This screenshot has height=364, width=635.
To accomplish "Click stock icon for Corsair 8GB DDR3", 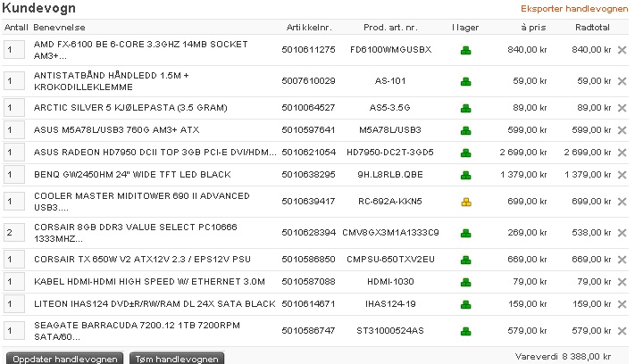I will [x=465, y=233].
